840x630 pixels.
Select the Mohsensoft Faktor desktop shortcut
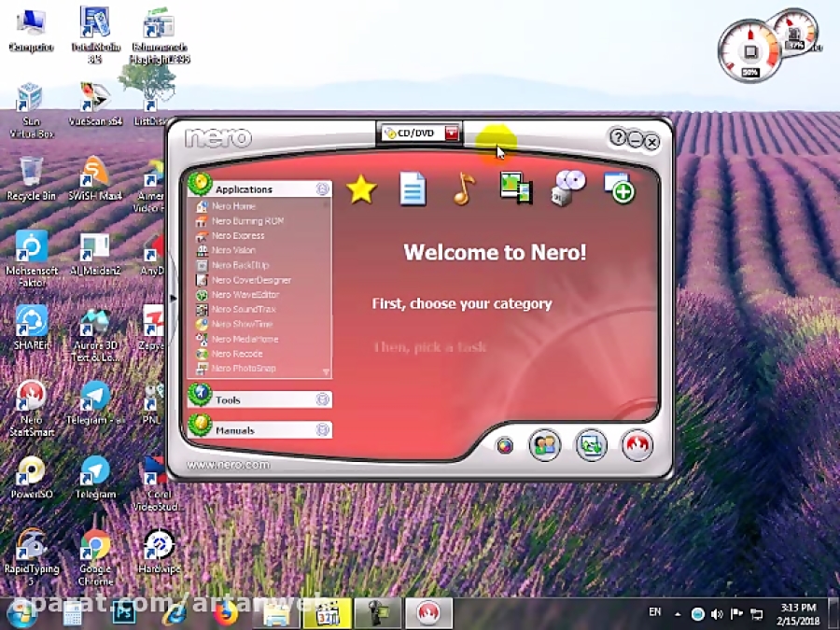31,259
